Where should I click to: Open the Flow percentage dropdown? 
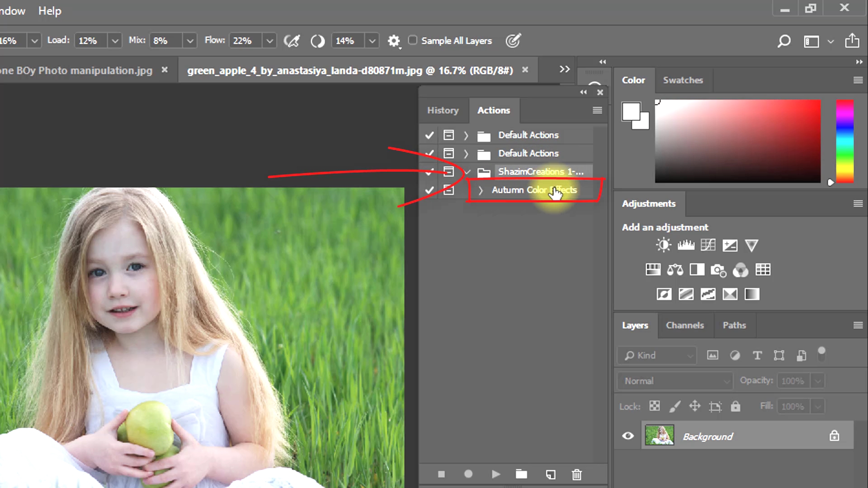pyautogui.click(x=270, y=41)
